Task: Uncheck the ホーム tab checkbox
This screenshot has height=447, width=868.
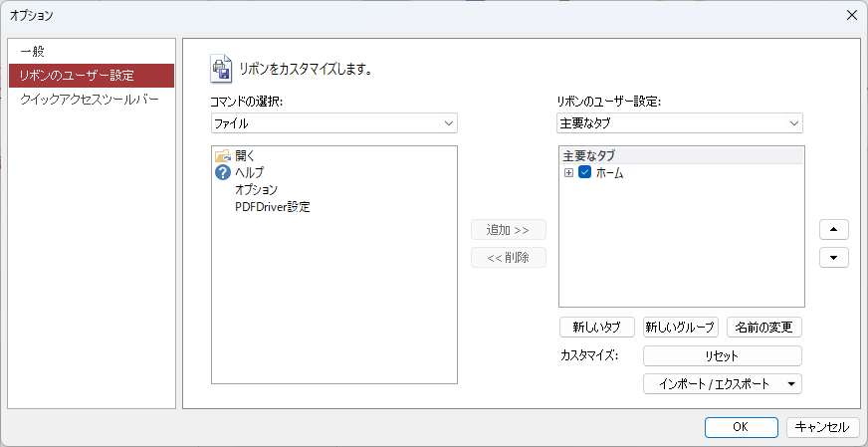Action: pos(585,173)
